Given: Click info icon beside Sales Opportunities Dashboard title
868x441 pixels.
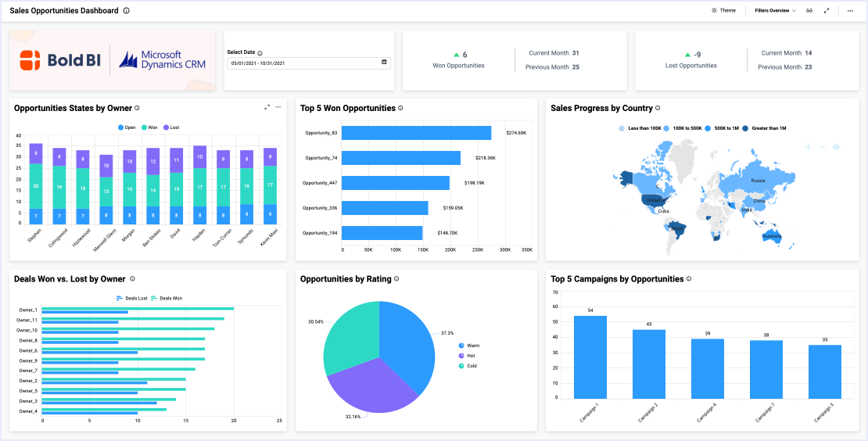Looking at the screenshot, I should point(127,11).
